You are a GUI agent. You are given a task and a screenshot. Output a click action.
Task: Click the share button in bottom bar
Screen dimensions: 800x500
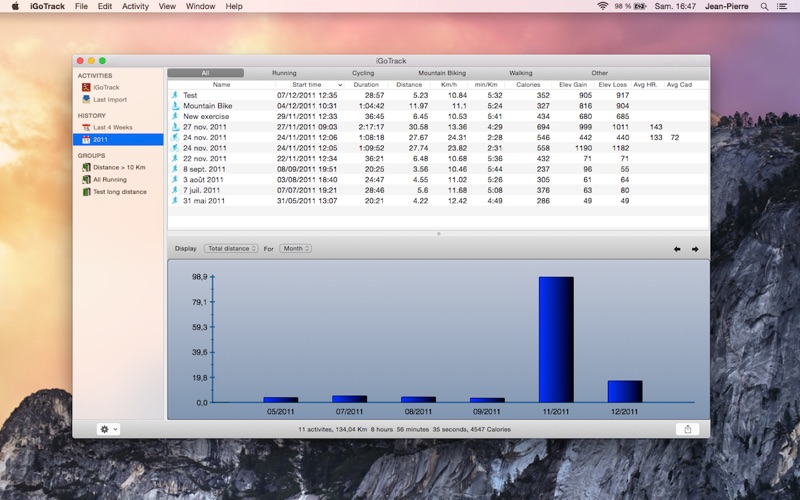pyautogui.click(x=687, y=429)
